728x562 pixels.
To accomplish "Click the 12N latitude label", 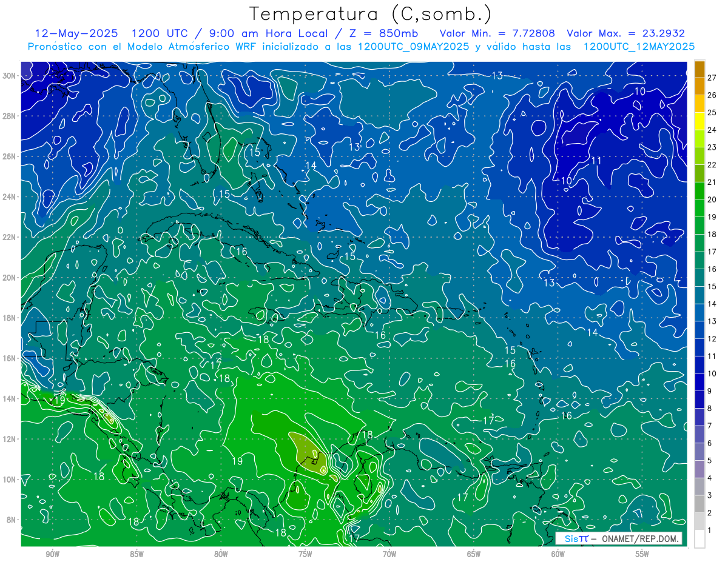I will coord(9,439).
